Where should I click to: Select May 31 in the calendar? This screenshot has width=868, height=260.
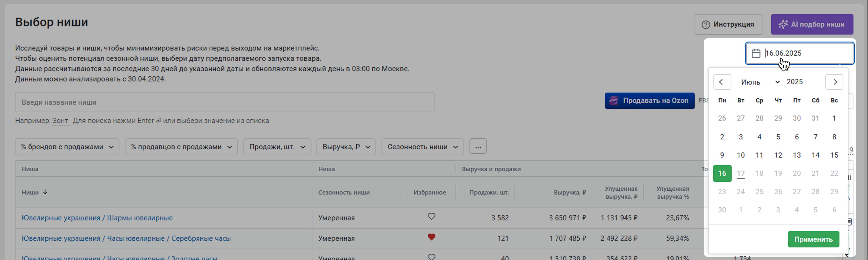pos(815,118)
